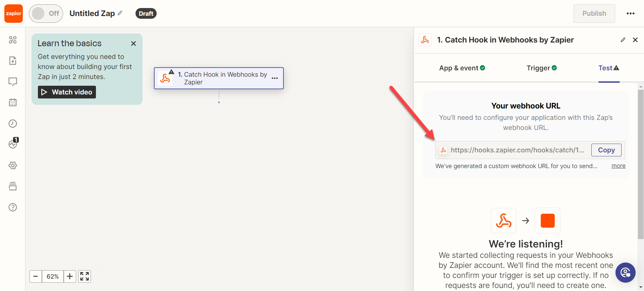The height and width of the screenshot is (291, 644).
Task: Click the warning triangle on the step node
Action: point(171,72)
